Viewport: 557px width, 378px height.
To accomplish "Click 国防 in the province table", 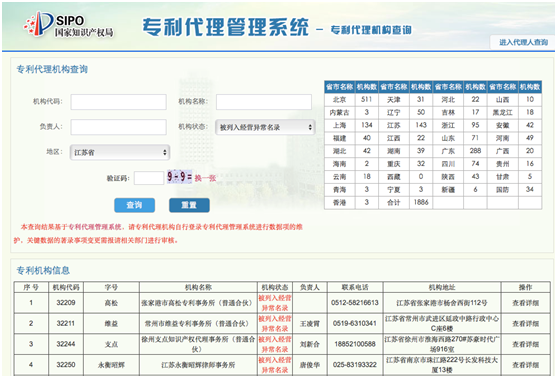I will [502, 190].
